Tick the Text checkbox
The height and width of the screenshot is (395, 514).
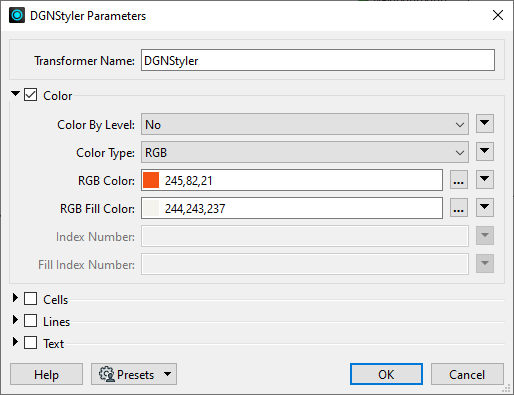(31, 343)
